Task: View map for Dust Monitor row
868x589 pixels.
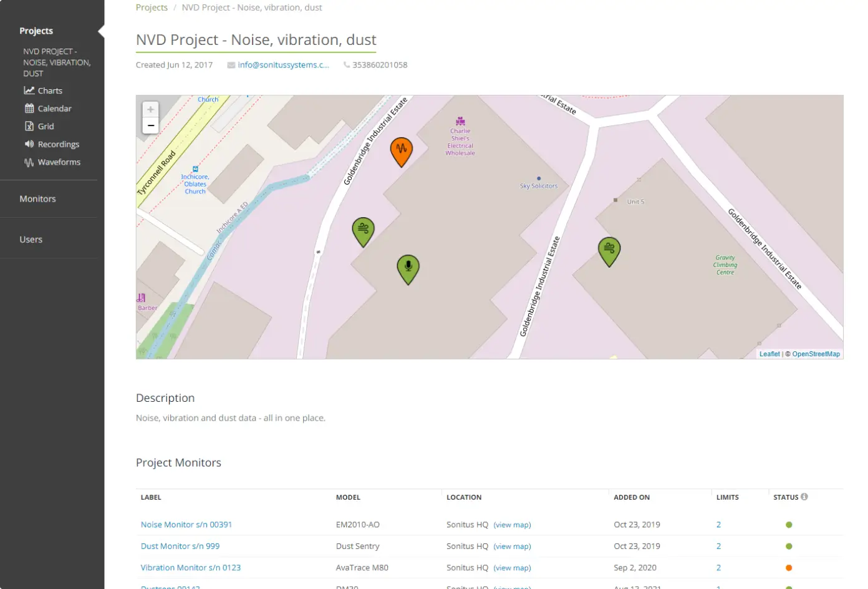Action: 513,546
